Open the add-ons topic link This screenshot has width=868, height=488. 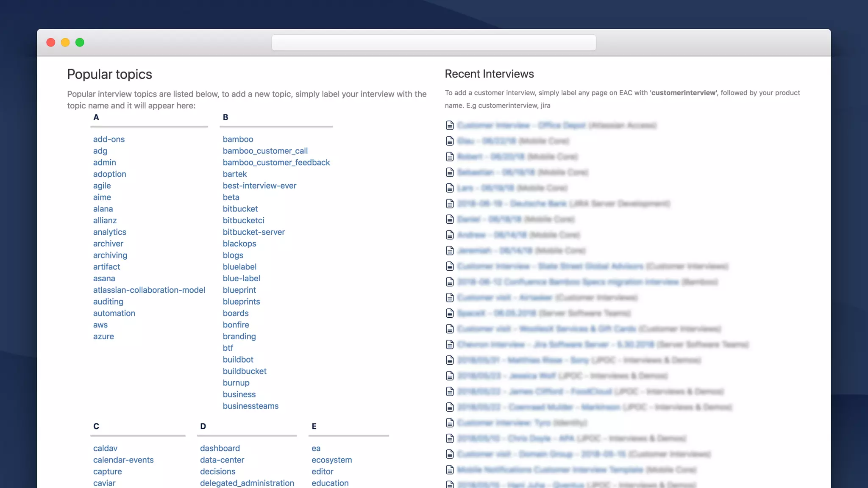pyautogui.click(x=109, y=139)
